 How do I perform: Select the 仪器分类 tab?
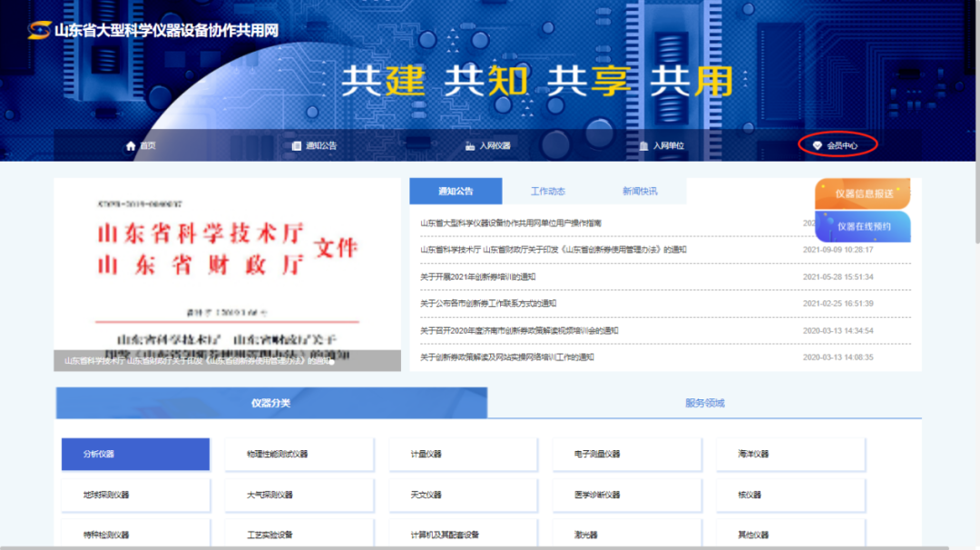click(271, 403)
